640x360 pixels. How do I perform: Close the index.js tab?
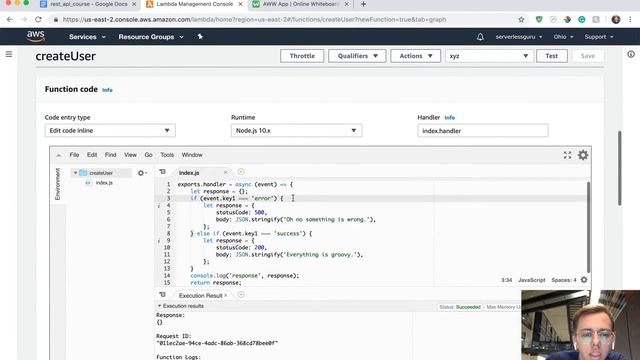pyautogui.click(x=225, y=173)
